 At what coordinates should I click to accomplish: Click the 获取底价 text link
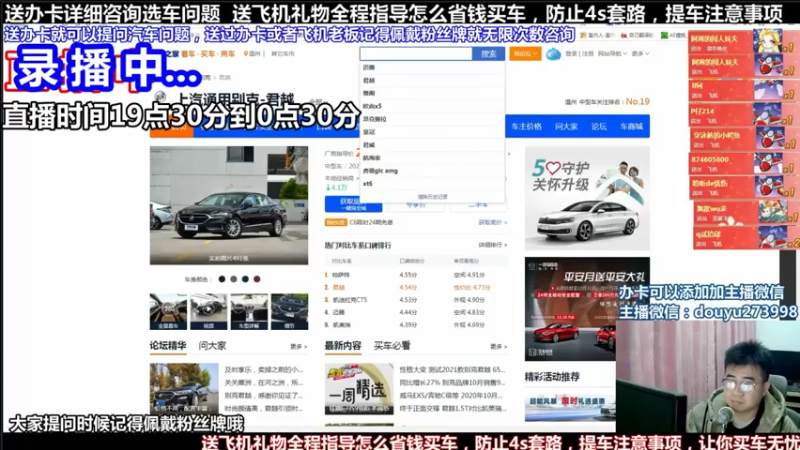(x=492, y=222)
